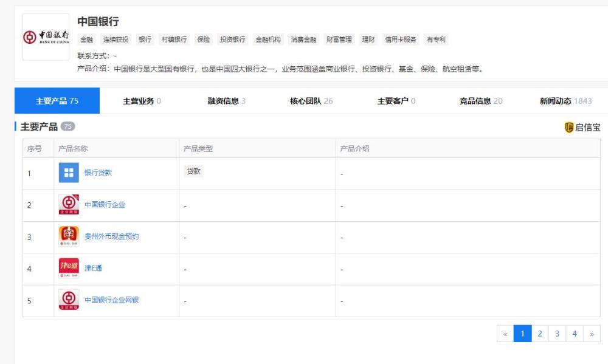Open the 中国银行企业 product link
The height and width of the screenshot is (364, 608).
coord(105,204)
